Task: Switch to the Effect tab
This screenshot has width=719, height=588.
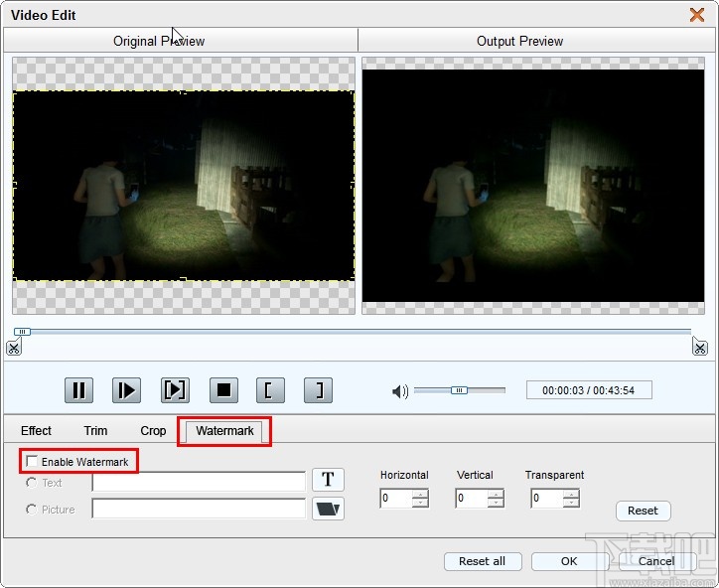Action: pos(37,431)
